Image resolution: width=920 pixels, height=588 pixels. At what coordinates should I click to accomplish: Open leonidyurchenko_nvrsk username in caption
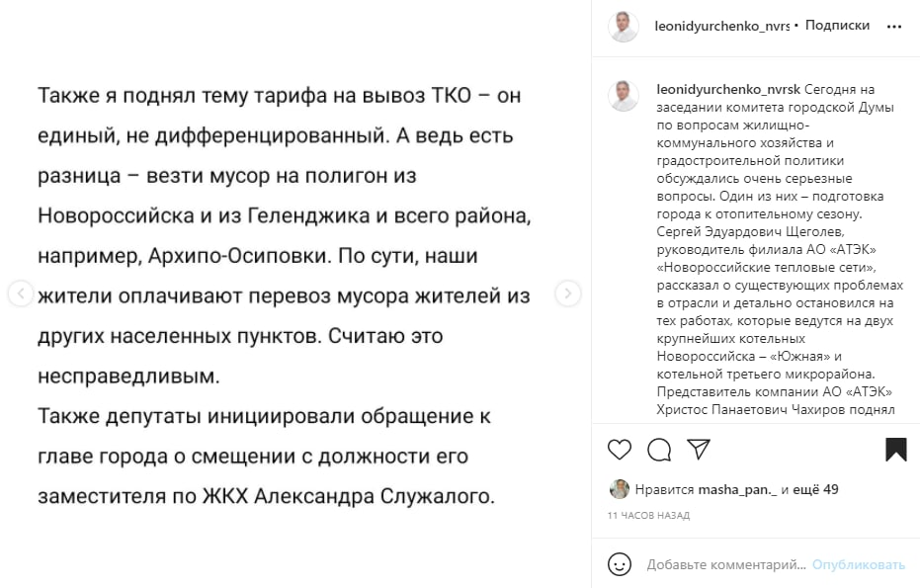728,89
